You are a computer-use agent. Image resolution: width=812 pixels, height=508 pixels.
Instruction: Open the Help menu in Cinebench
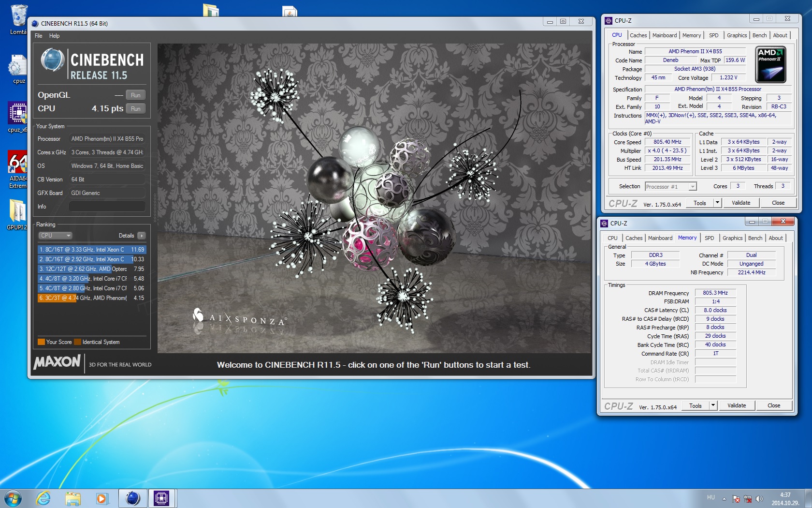(55, 36)
